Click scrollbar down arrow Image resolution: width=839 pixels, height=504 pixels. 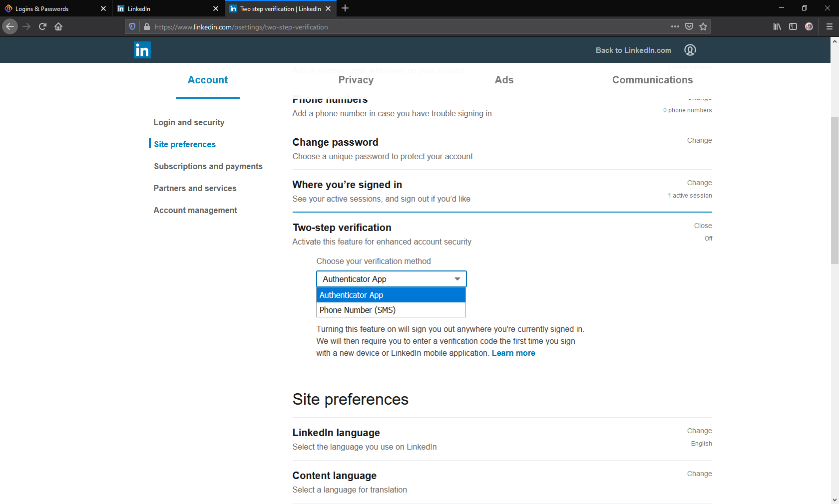tap(835, 500)
